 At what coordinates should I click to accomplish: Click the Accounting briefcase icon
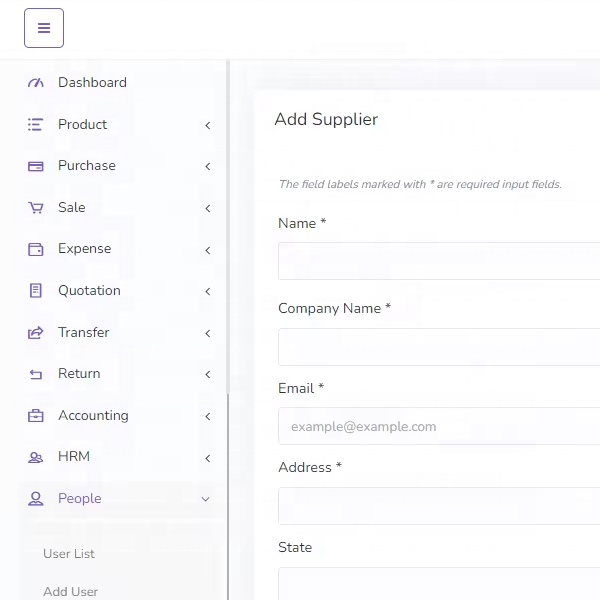point(36,416)
